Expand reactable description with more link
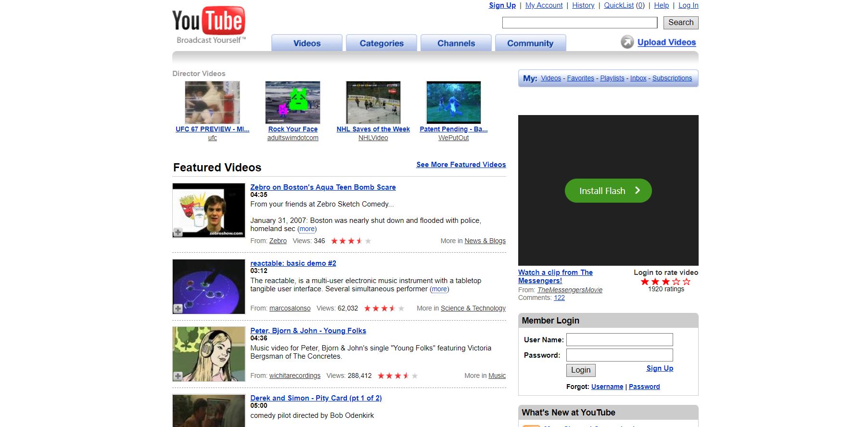Screen dimensions: 868x427 (439, 289)
